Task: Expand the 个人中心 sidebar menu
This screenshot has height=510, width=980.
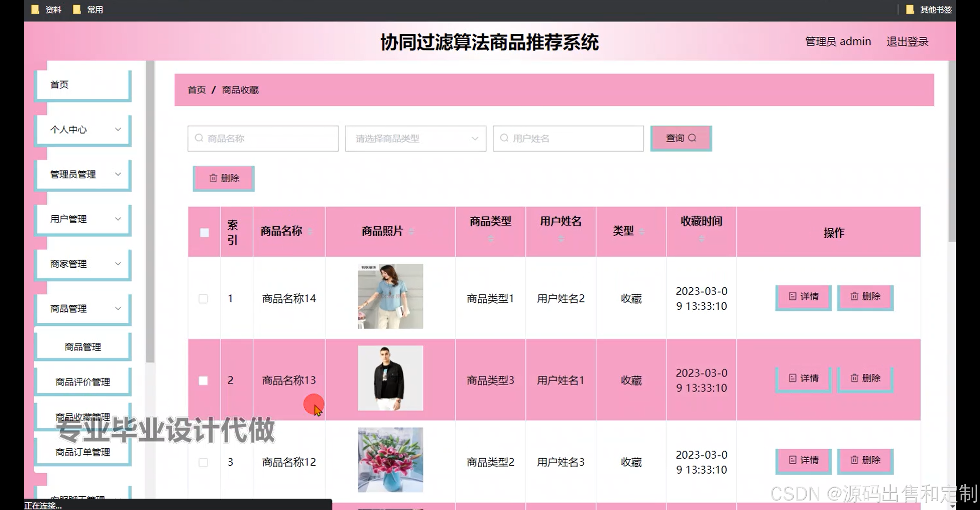Action: tap(83, 130)
